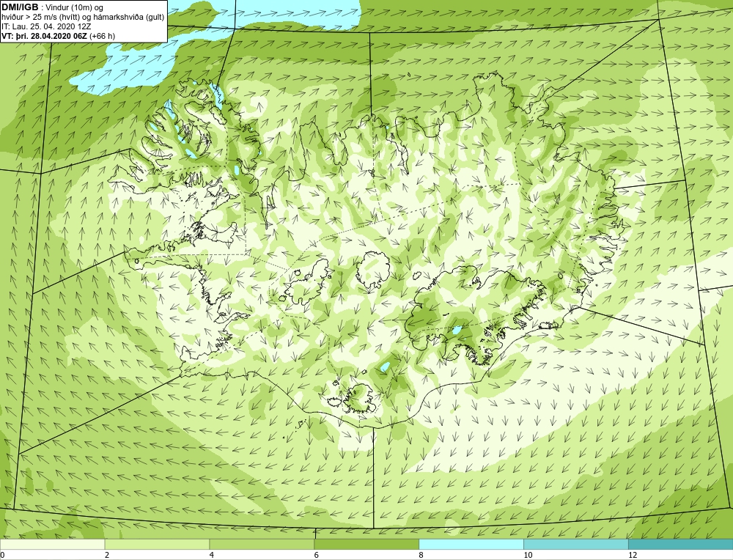This screenshot has height=560, width=733.
Task: Click the legend scale label '4'
Action: [x=212, y=555]
